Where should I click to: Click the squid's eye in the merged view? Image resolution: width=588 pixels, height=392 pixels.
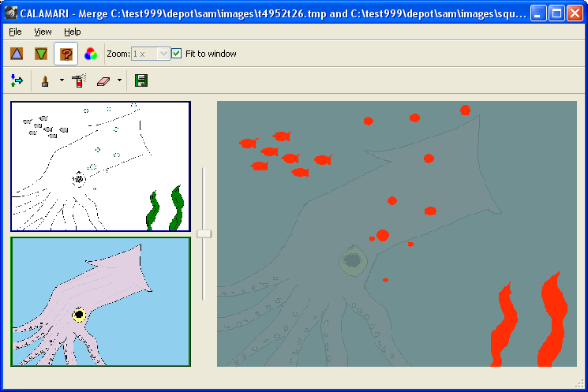click(x=353, y=260)
